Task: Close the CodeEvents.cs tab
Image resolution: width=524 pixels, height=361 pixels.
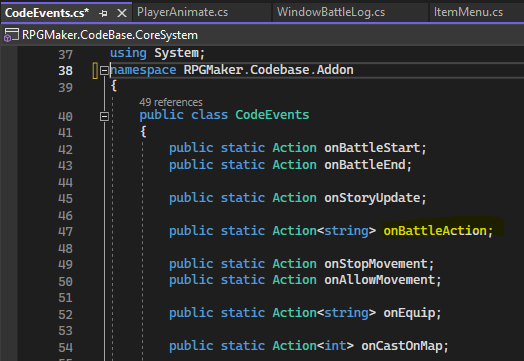Action: [x=122, y=13]
